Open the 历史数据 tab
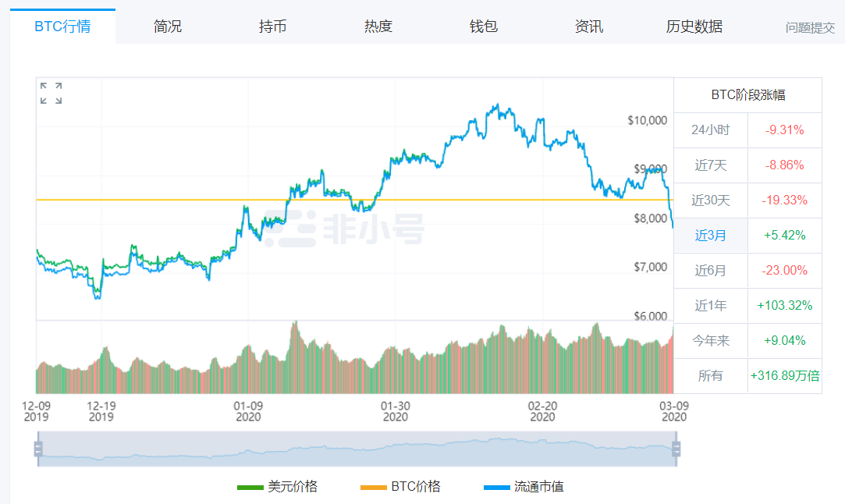This screenshot has height=504, width=845. tap(694, 27)
